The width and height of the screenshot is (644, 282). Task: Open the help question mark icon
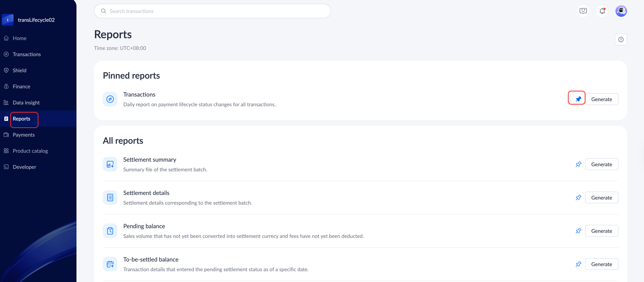[621, 40]
